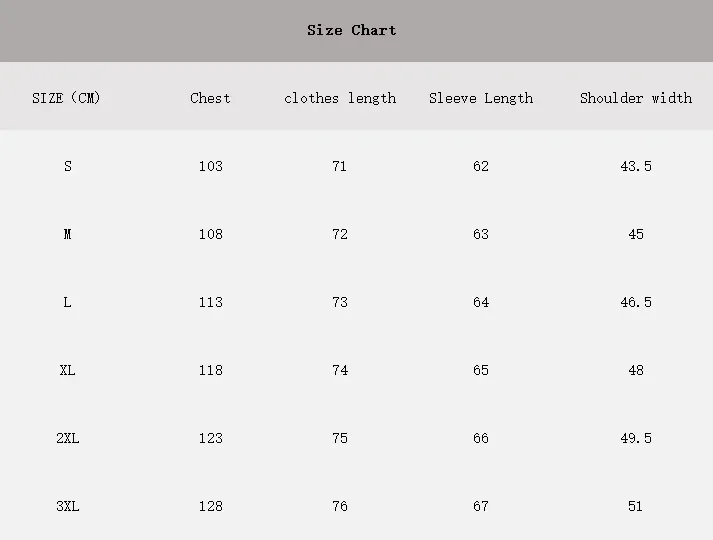This screenshot has height=540, width=713.
Task: Click the Chest column header
Action: [210, 98]
